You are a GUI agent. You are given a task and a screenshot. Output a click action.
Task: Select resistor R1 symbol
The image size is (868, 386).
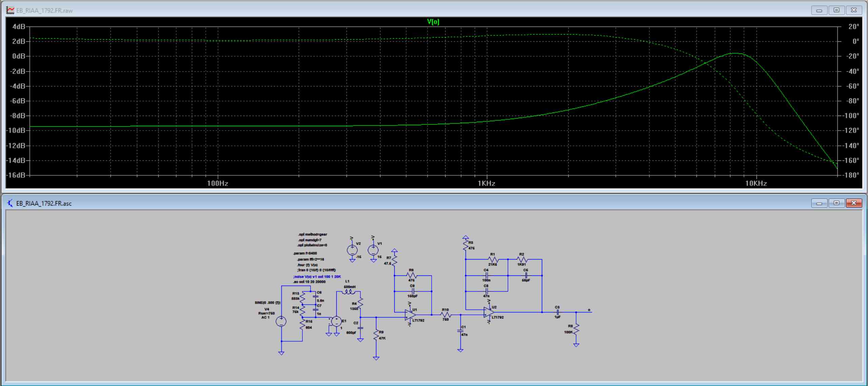(493, 259)
